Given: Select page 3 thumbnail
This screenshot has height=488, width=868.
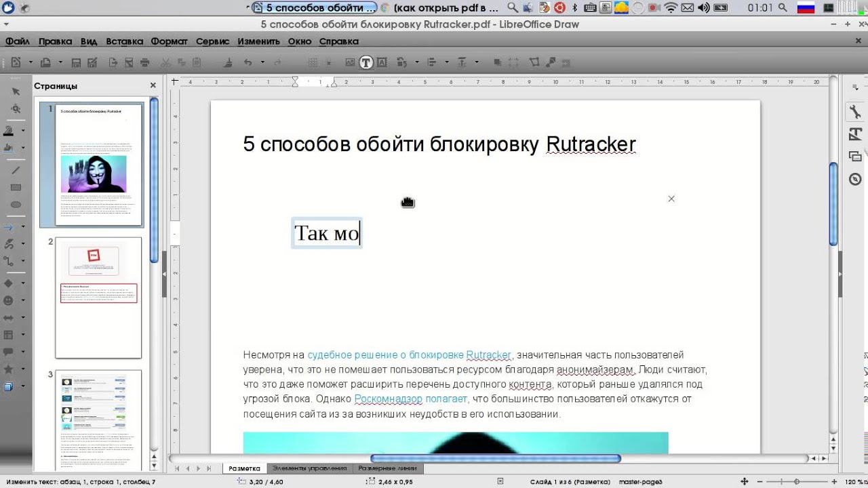Looking at the screenshot, I should click(x=98, y=420).
